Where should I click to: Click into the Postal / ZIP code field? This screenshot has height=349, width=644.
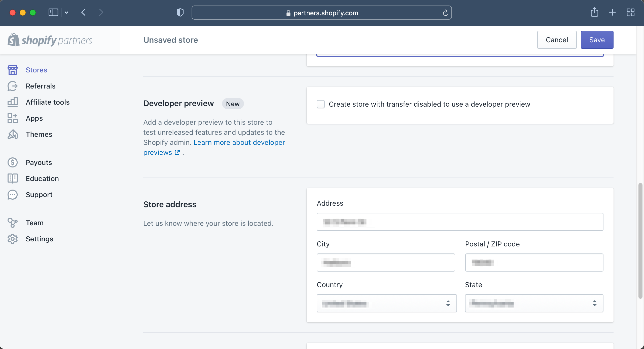click(534, 263)
